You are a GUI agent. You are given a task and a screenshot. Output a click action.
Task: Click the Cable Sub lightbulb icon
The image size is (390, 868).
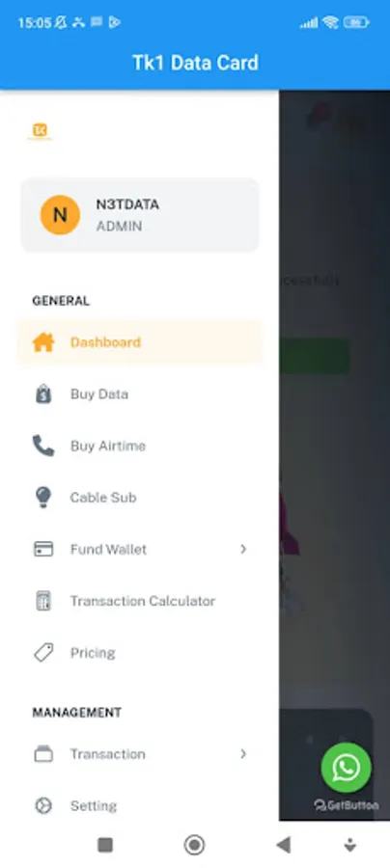[x=43, y=497]
